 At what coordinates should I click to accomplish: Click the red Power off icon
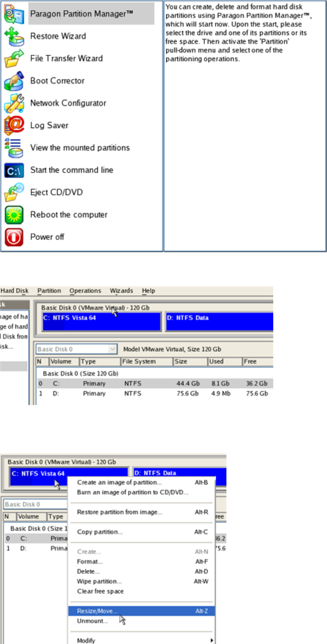point(14,237)
